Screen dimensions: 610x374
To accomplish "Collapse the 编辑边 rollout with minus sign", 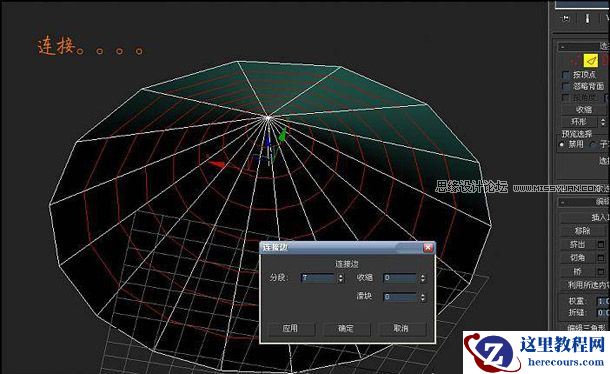I will (563, 202).
